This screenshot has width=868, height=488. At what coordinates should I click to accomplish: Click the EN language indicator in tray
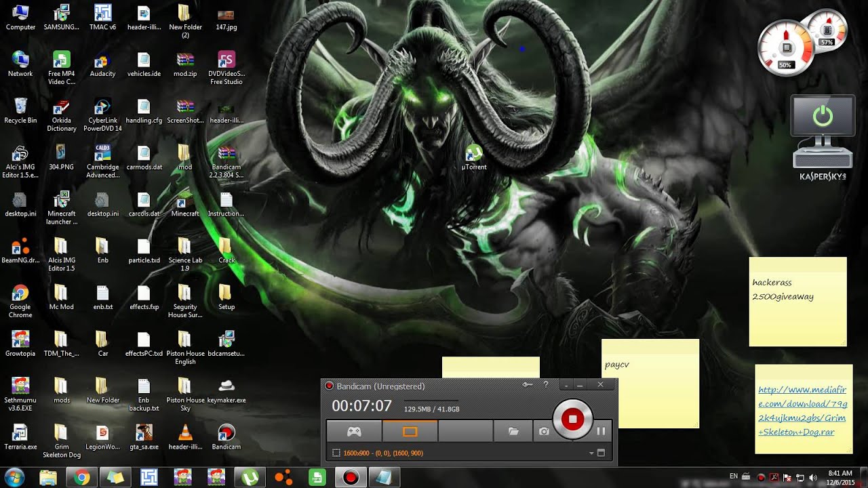pos(734,476)
